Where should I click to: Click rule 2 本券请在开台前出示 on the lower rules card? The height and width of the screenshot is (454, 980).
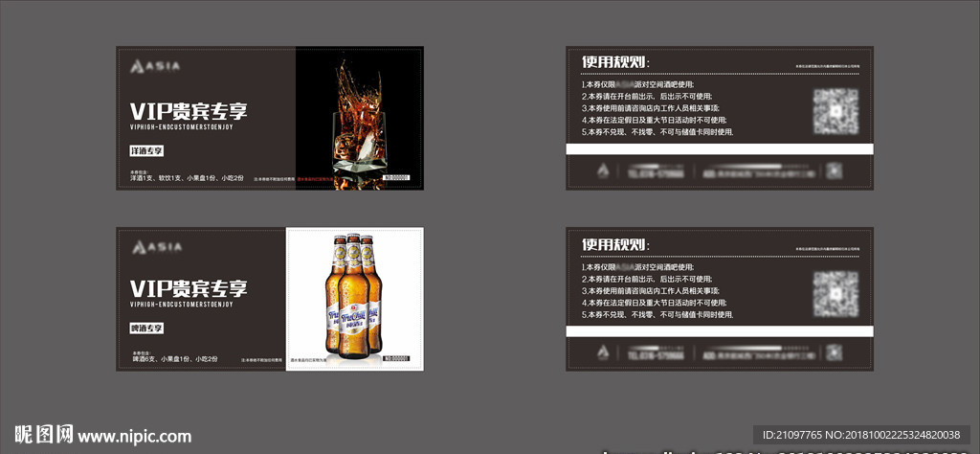point(646,279)
